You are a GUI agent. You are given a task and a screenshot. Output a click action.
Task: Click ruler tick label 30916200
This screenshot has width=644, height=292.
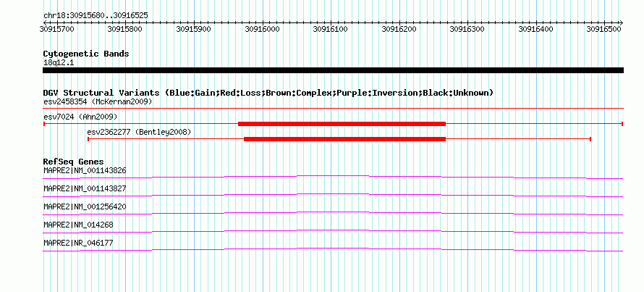pos(399,29)
